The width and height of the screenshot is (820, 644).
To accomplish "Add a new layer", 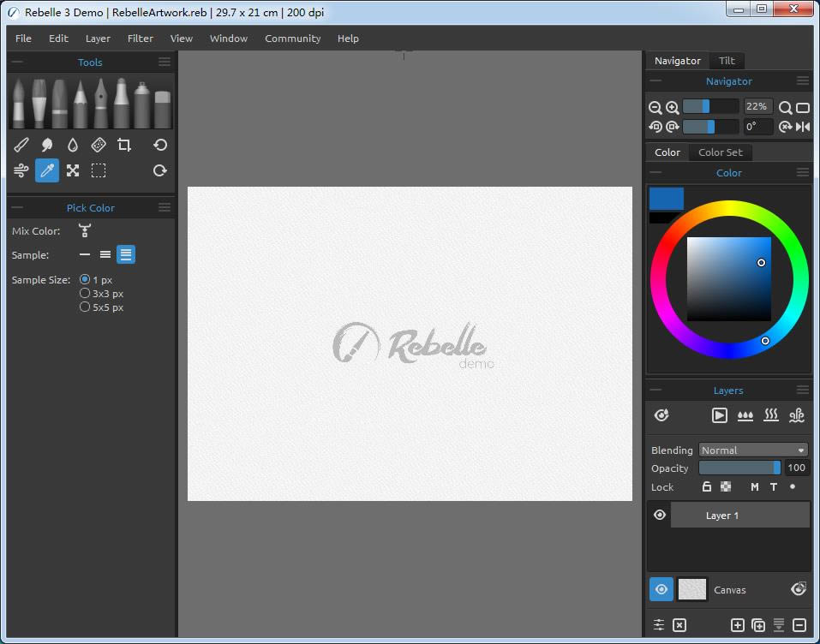I will [738, 625].
